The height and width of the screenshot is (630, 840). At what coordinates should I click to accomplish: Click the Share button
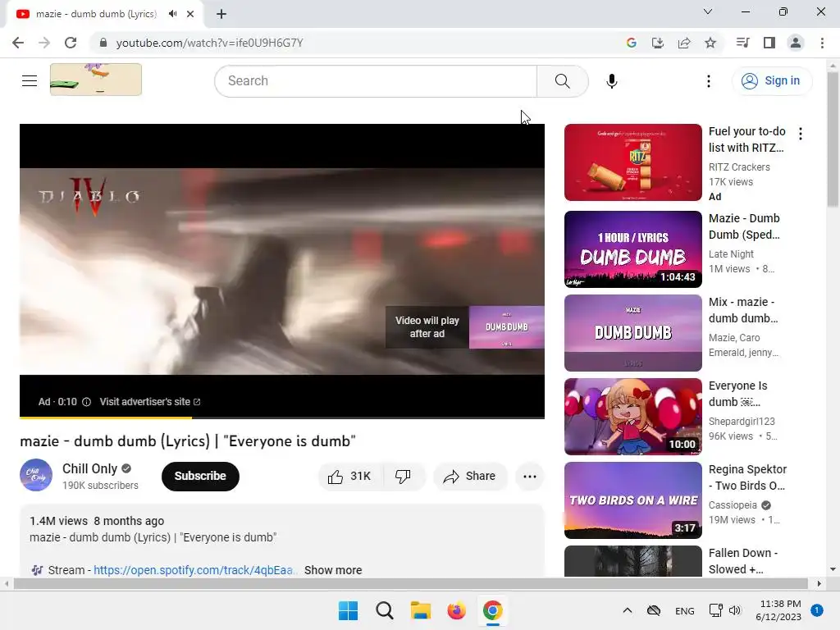click(470, 477)
